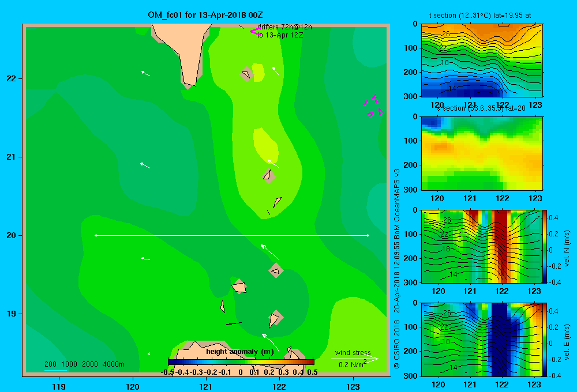Click the vertical "CSIRO 2018 BoM OceanMAPS v3" credit
Screen dimensions: 577x392
(x=397, y=269)
